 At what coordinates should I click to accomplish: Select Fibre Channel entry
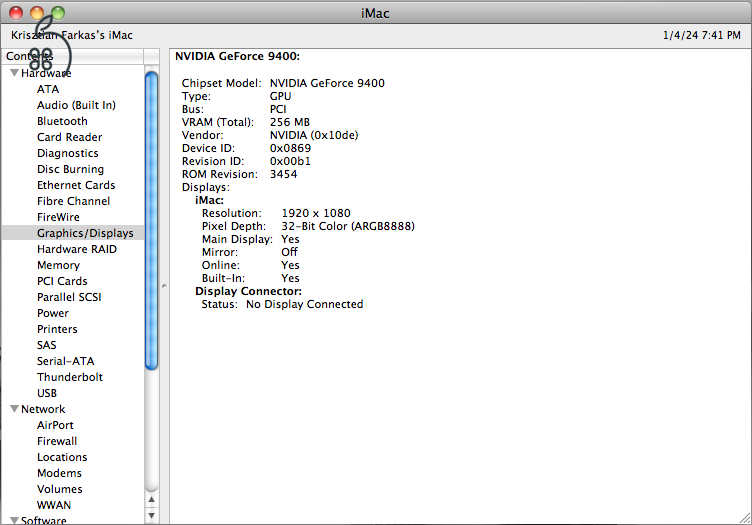(x=73, y=201)
